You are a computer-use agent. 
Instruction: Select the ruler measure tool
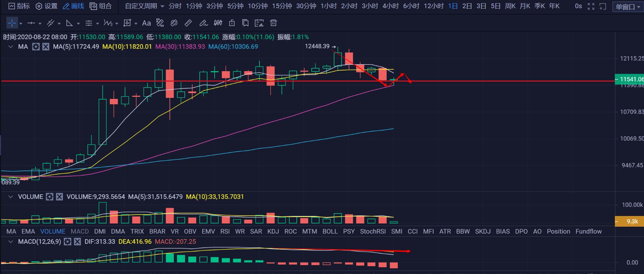click(188, 23)
